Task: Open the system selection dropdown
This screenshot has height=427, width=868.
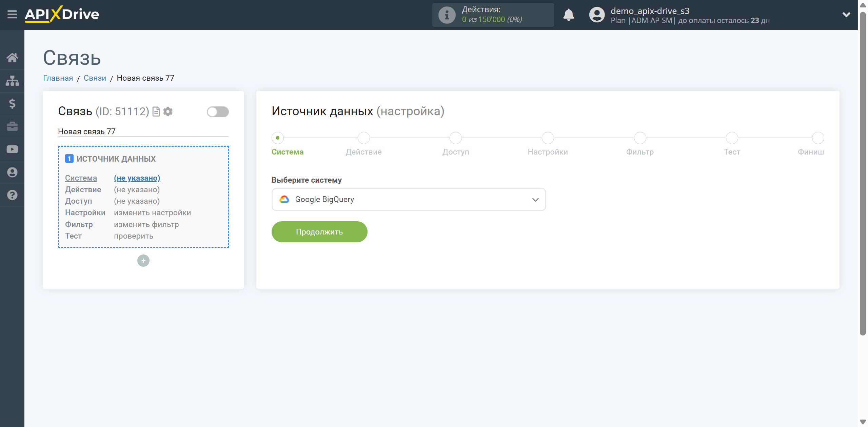Action: pos(409,199)
